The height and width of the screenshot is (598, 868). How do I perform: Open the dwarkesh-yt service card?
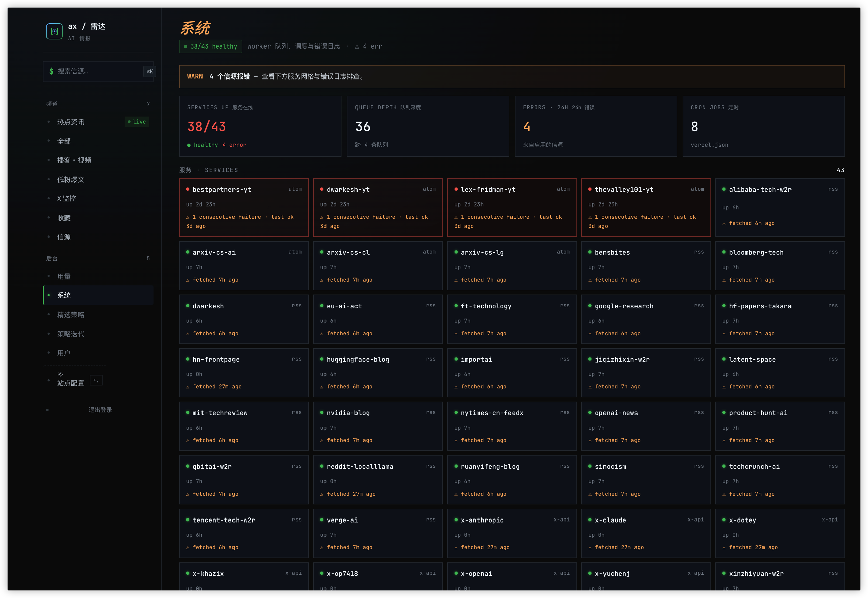coord(378,208)
